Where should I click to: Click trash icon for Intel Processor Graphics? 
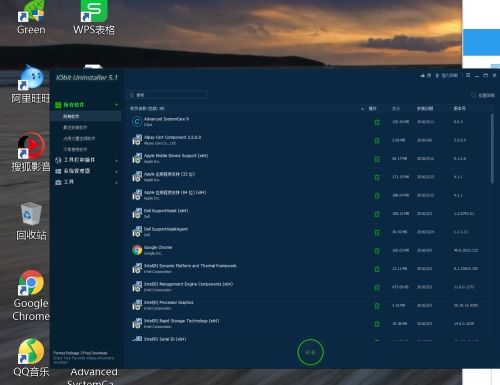(377, 306)
